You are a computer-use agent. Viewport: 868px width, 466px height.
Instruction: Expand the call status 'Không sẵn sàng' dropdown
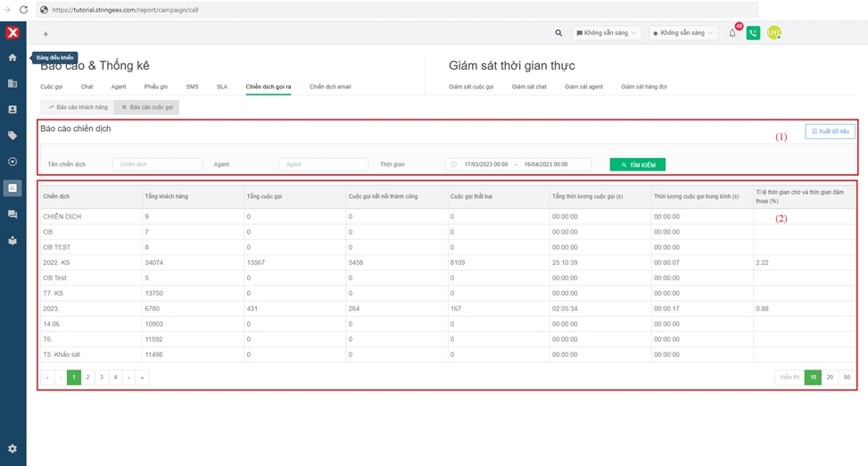(682, 33)
